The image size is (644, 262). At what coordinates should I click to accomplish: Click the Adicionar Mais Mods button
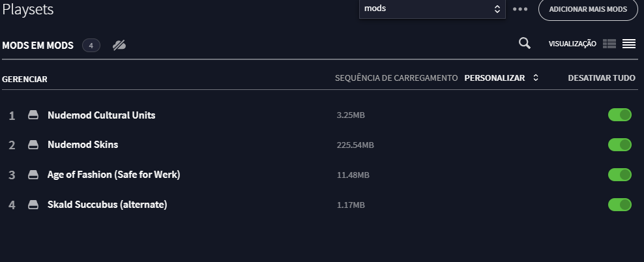pos(588,9)
